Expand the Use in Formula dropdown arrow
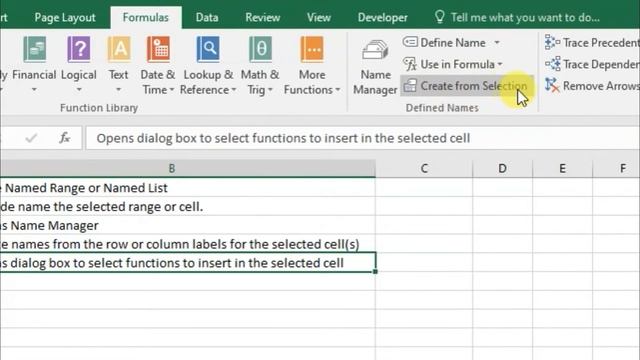 point(500,64)
